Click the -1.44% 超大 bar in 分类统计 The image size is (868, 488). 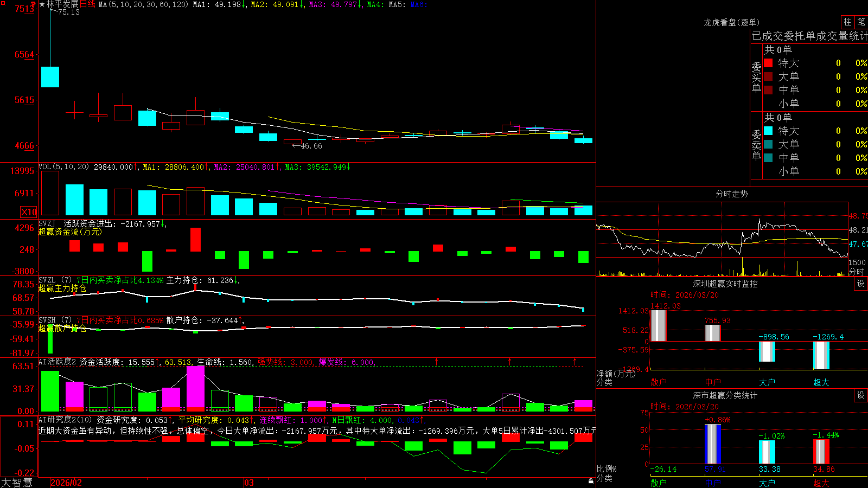click(x=821, y=452)
